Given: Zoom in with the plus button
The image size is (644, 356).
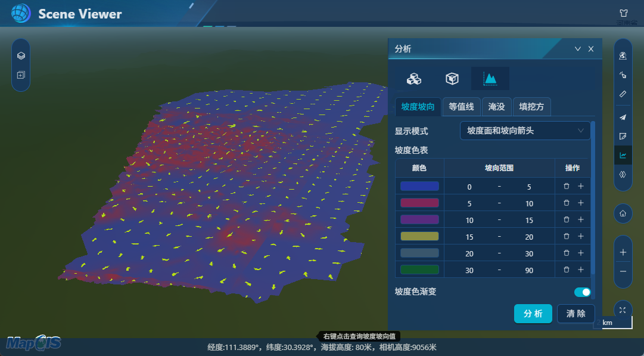Looking at the screenshot, I should (623, 252).
